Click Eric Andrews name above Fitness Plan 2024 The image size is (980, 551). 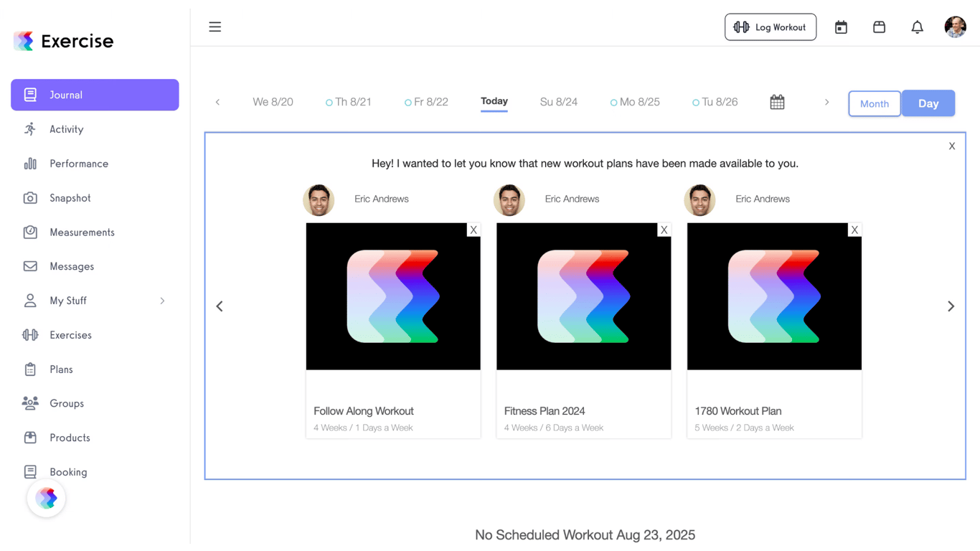coord(572,199)
